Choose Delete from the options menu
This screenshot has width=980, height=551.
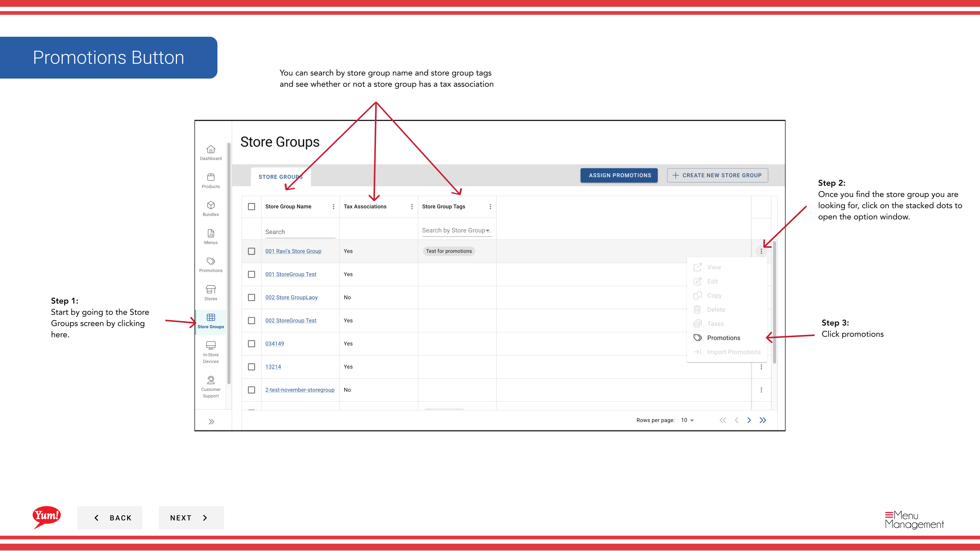pos(726,310)
